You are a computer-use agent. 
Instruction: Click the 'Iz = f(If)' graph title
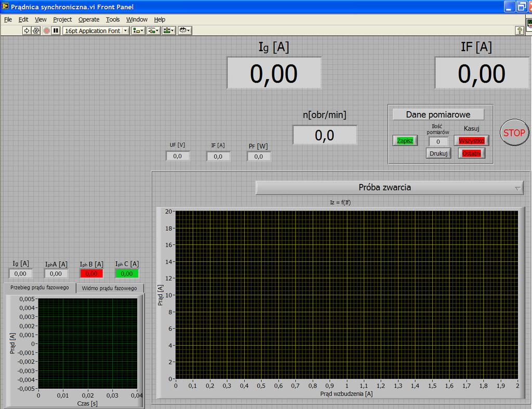click(340, 202)
